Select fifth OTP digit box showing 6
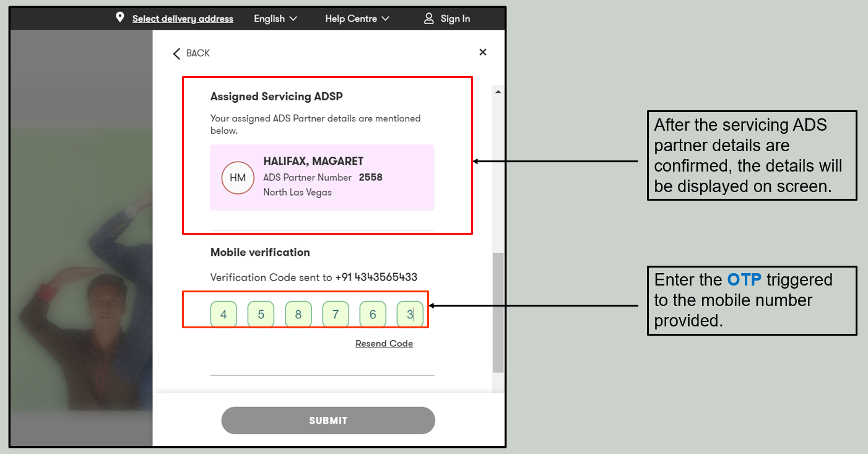Screen dimensions: 868x454 pyautogui.click(x=373, y=315)
